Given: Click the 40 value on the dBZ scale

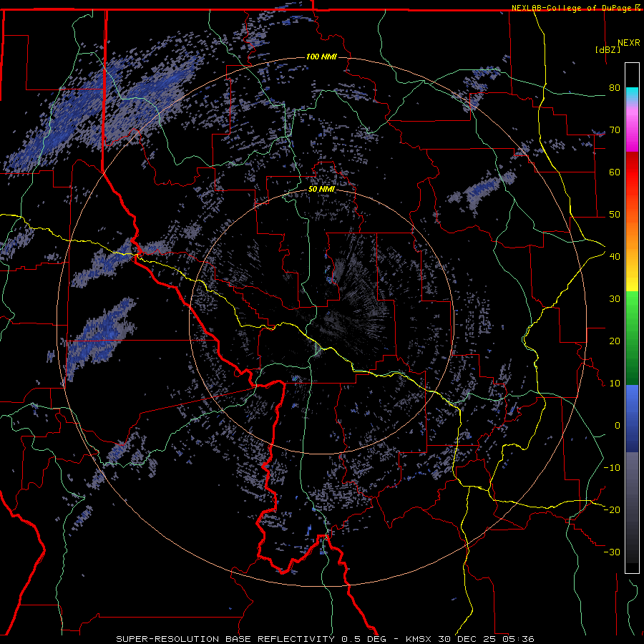Looking at the screenshot, I should [615, 257].
